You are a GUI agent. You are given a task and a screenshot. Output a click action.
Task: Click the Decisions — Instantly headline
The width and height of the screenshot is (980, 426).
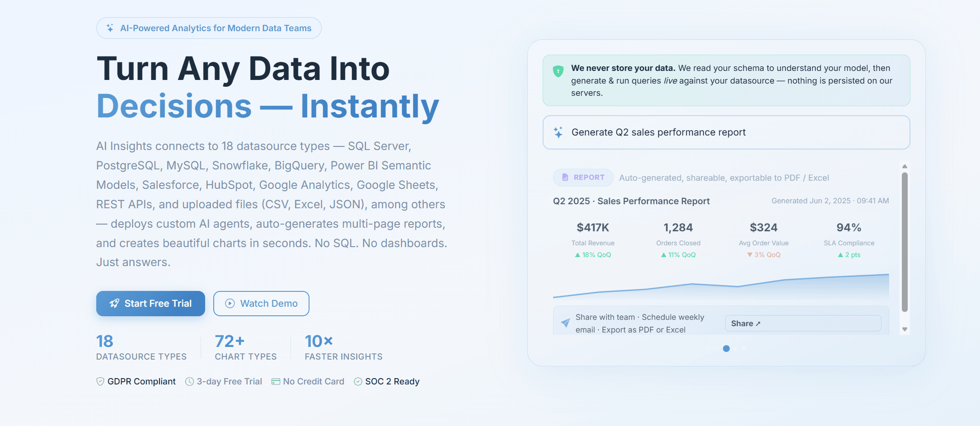click(267, 107)
